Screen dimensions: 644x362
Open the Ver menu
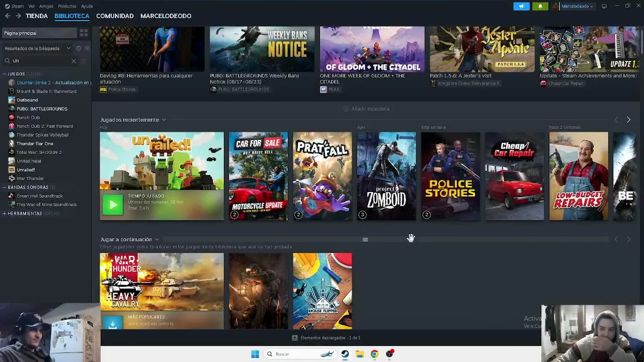[x=32, y=6]
